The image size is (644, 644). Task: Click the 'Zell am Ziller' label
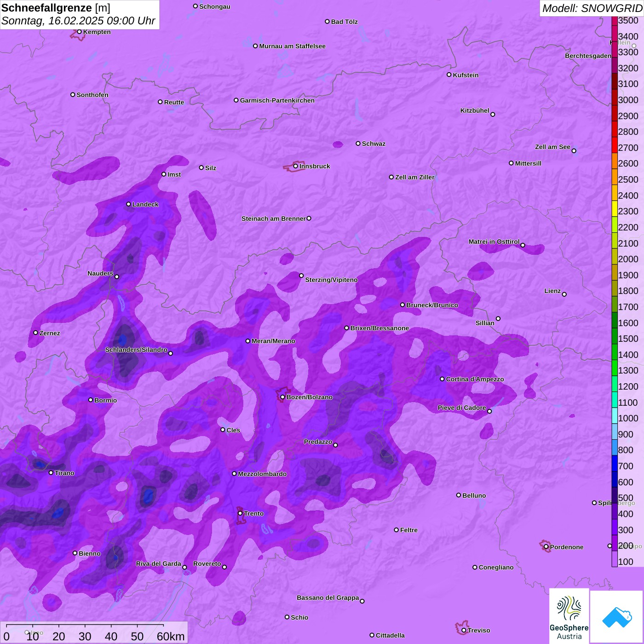415,177
